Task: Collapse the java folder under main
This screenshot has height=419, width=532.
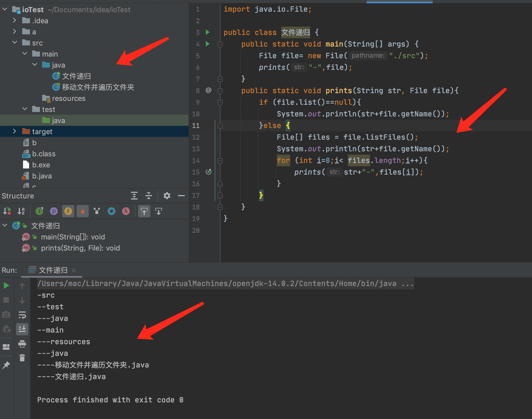Action: (x=35, y=65)
